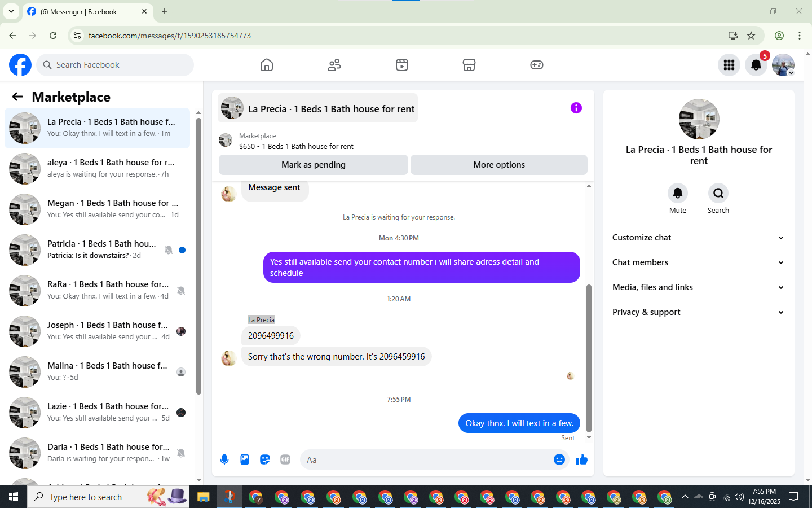Expand Media, files and links section
Screen dimensions: 812x508
point(698,287)
